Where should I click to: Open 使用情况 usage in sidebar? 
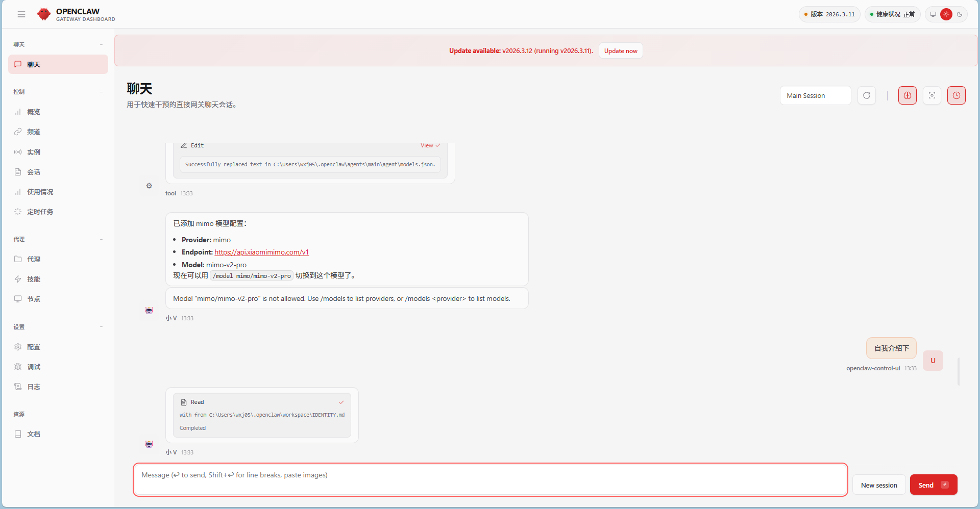(x=58, y=192)
